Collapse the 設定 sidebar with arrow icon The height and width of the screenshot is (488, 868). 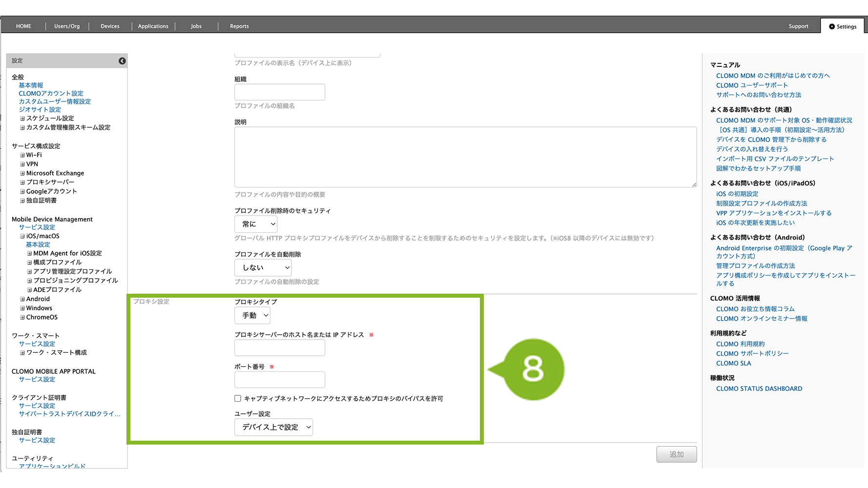point(122,61)
